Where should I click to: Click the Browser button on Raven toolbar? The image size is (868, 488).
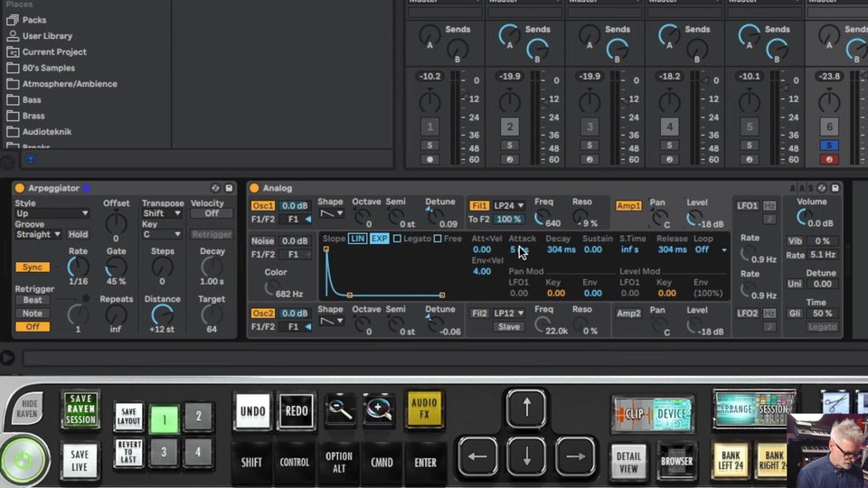[676, 461]
